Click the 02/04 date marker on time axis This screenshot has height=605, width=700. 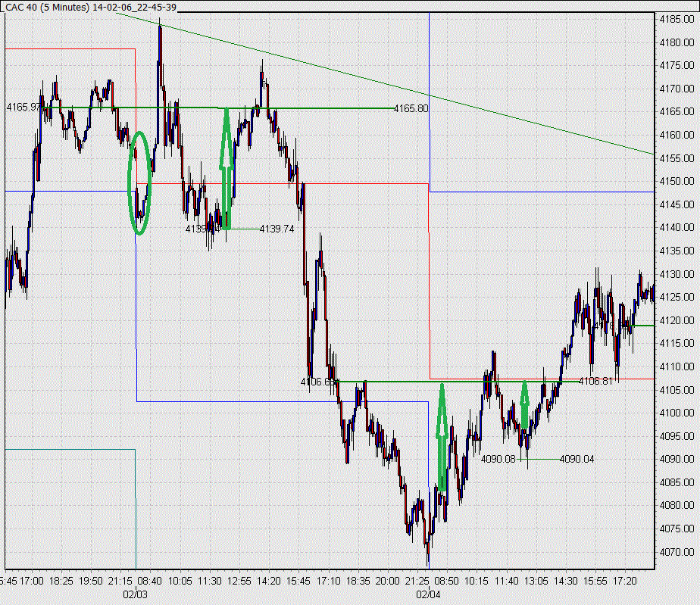pyautogui.click(x=428, y=594)
